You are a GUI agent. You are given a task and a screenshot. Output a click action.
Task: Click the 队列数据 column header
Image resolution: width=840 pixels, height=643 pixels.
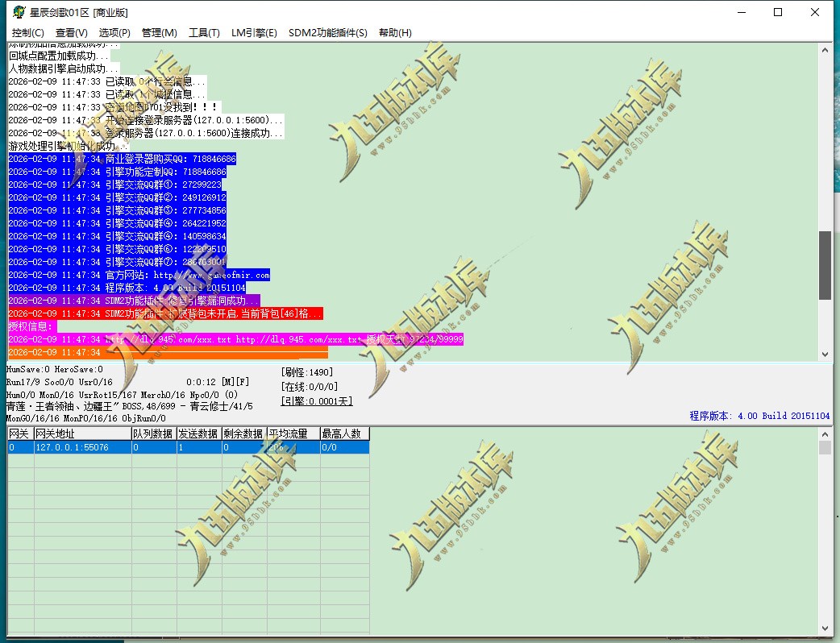pos(154,434)
